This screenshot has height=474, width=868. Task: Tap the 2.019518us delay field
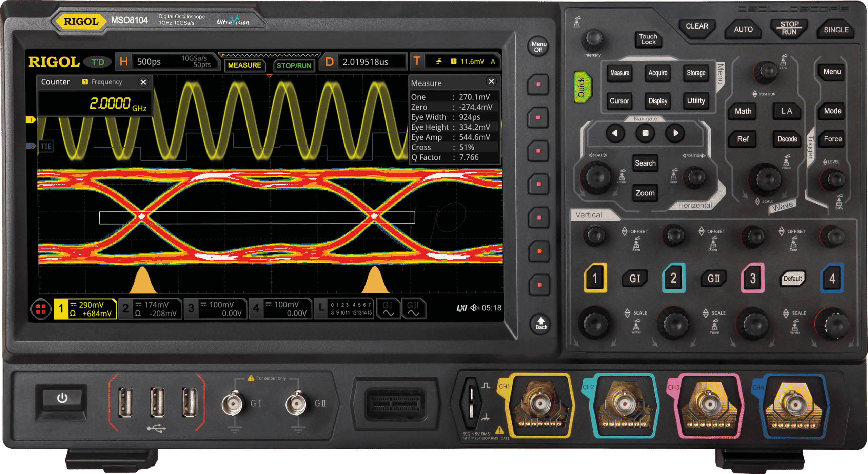(x=372, y=62)
